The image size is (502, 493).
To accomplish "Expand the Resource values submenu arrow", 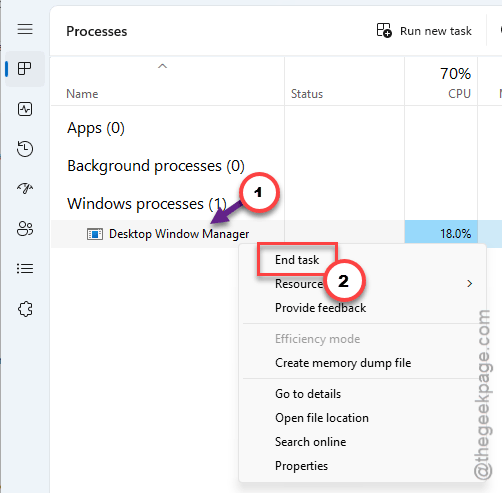I will tap(469, 284).
